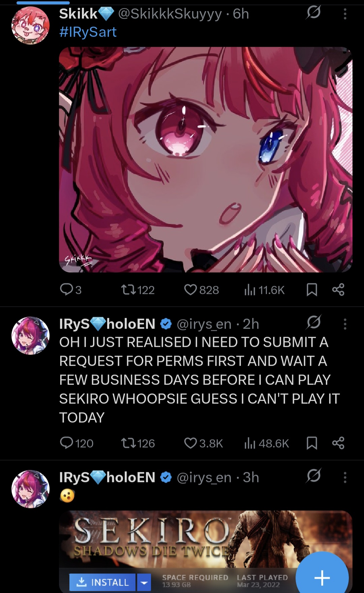Screen dimensions: 364x593
Task: Open the IRyS anime artwork image
Action: 206,159
